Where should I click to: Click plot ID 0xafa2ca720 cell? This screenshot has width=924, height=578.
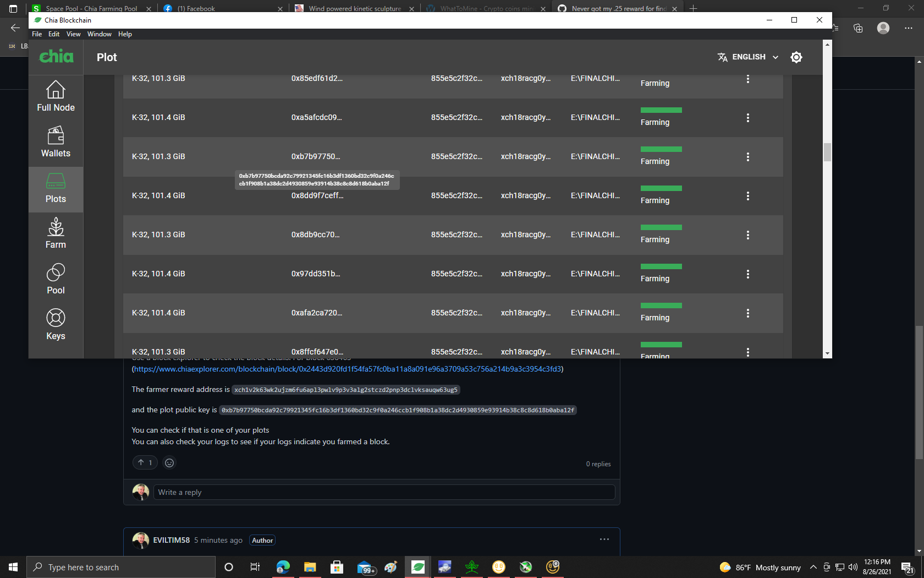pyautogui.click(x=317, y=313)
